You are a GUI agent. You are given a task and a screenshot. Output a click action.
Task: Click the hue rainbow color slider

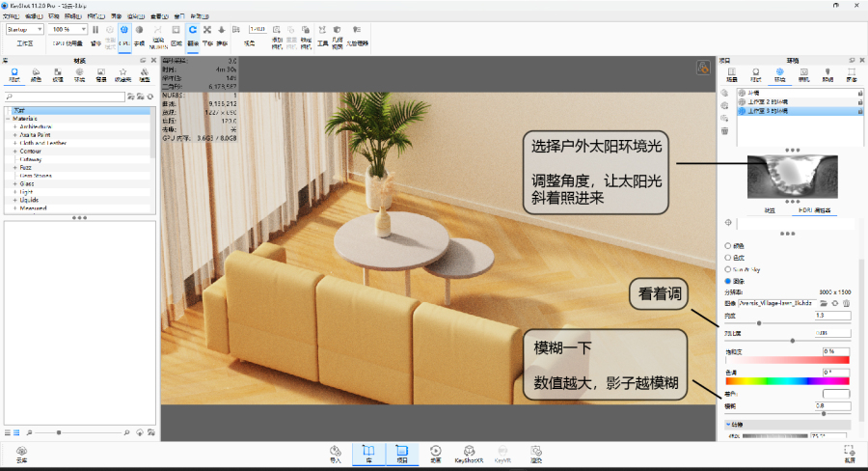787,381
